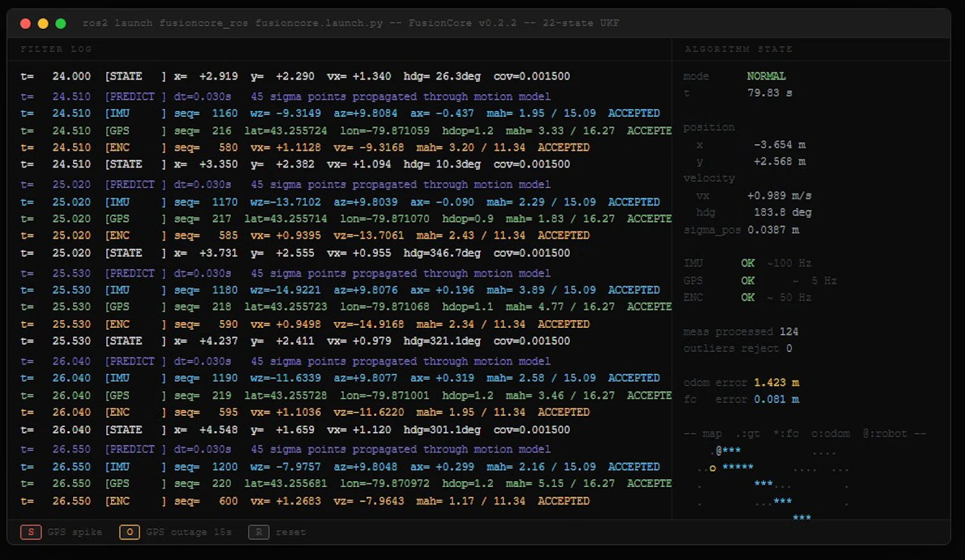The image size is (965, 560).
Task: Click odom error value 1.423 m
Action: coord(777,383)
